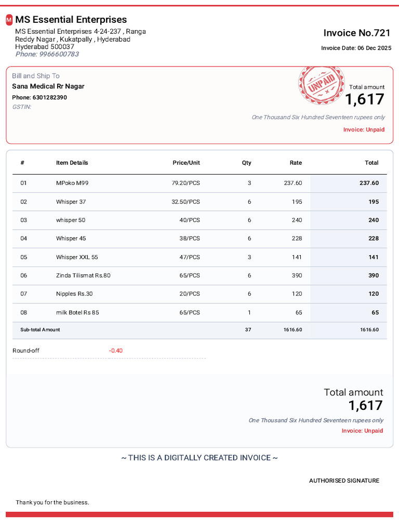Click price 79.20/PCS
The image size is (399, 532).
[185, 183]
